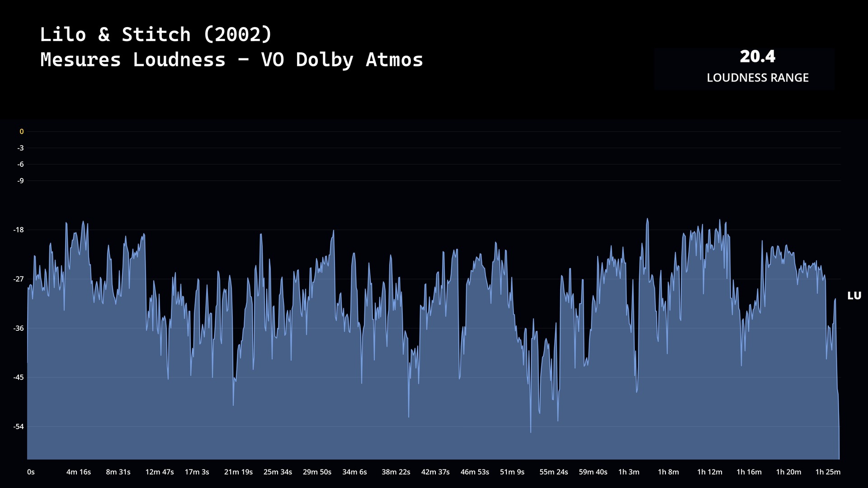Image resolution: width=868 pixels, height=488 pixels.
Task: Click the '1h 20m' time label
Action: (x=788, y=472)
